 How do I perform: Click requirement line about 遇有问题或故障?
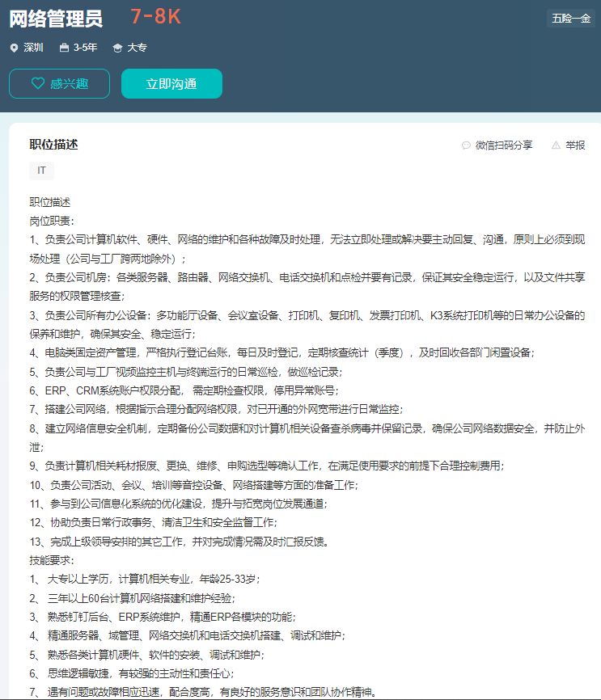[x=203, y=693]
